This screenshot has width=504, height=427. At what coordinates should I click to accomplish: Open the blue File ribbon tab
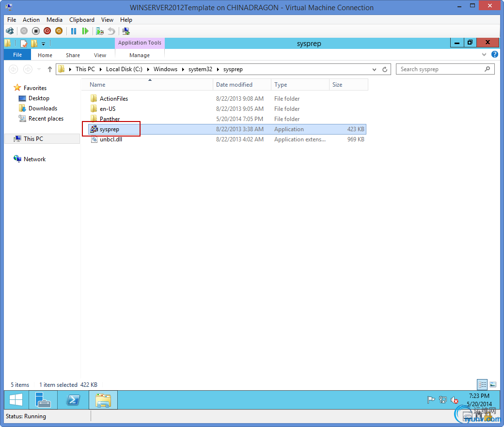(17, 55)
